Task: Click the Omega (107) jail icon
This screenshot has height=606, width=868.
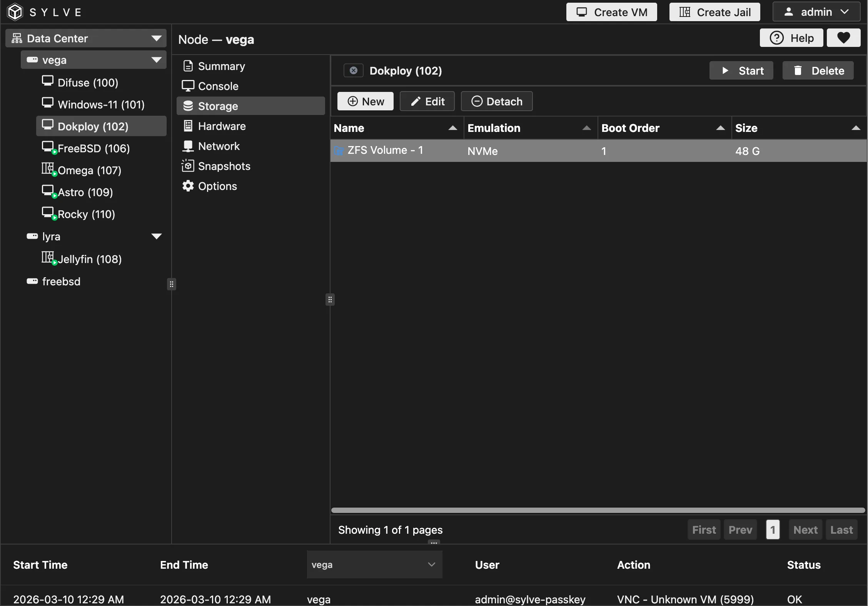Action: (x=48, y=168)
